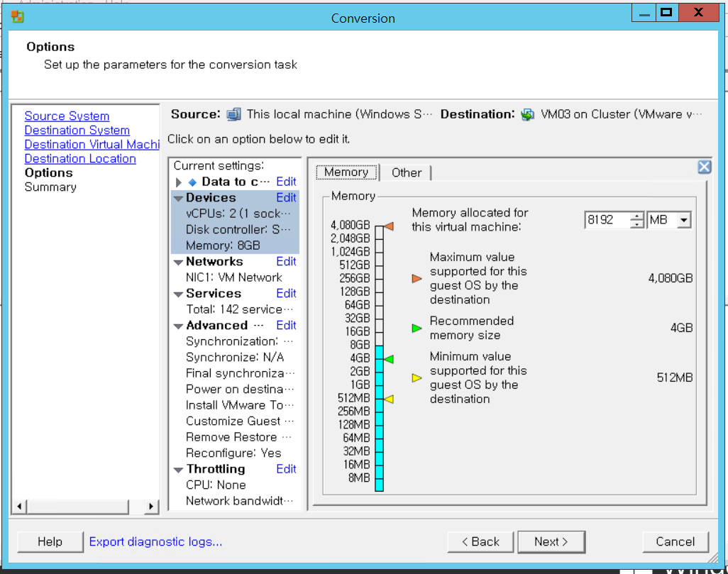The image size is (728, 574).
Task: Select the NIC1: VM Network row
Action: pyautogui.click(x=236, y=277)
